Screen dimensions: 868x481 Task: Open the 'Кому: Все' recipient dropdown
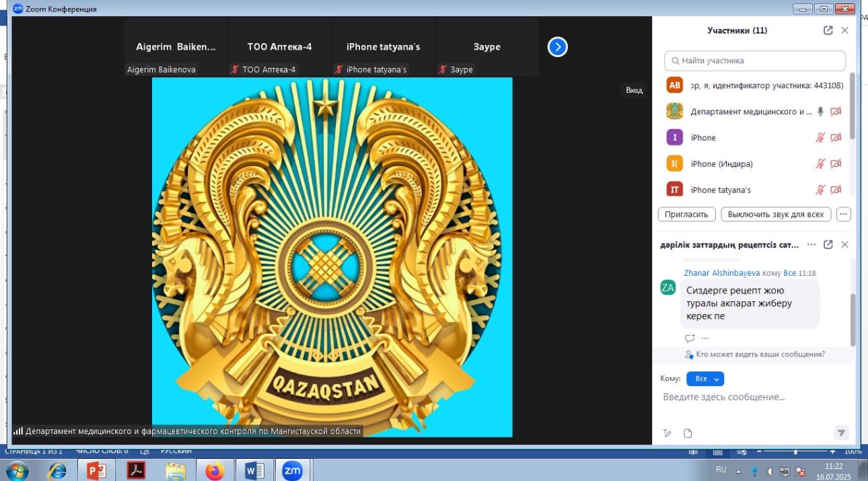[x=704, y=379]
